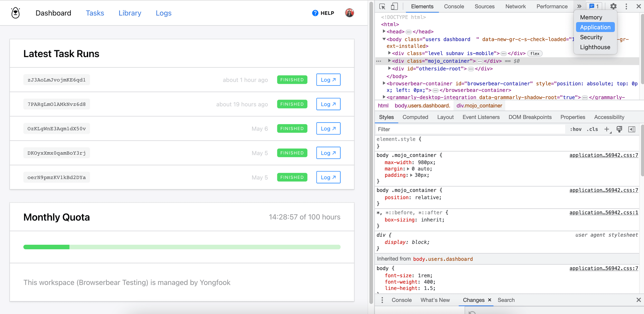Click the monthly quota progress bar
The width and height of the screenshot is (644, 314).
click(x=182, y=247)
